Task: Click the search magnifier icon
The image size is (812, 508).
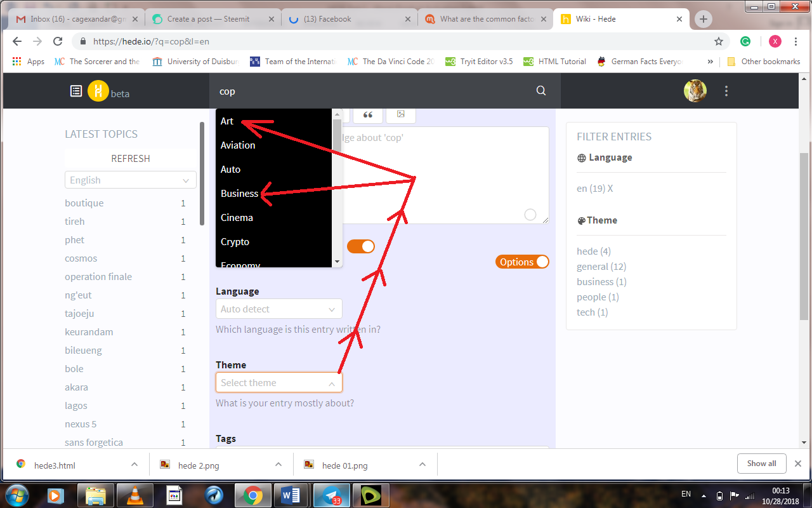Action: (x=541, y=91)
